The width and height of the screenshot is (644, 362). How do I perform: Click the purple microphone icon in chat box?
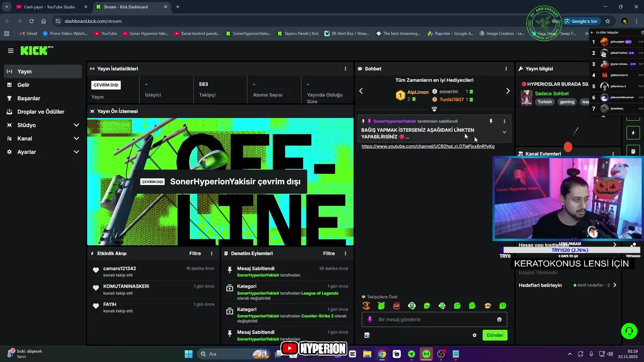click(370, 319)
